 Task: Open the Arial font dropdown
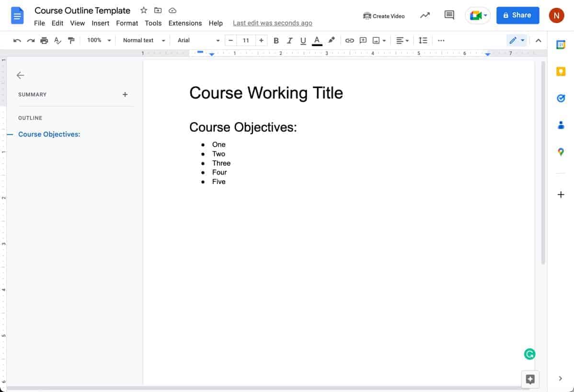click(x=198, y=40)
